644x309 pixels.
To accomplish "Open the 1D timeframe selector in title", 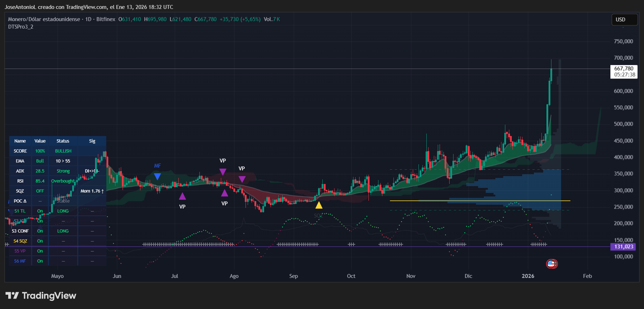I will 88,19.
